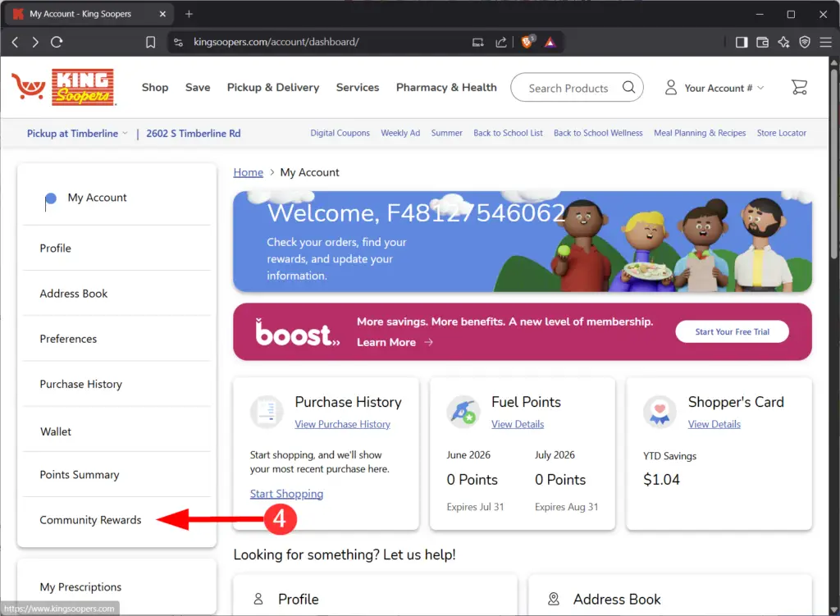
Task: Click View Details under Fuel Points
Action: coord(518,424)
